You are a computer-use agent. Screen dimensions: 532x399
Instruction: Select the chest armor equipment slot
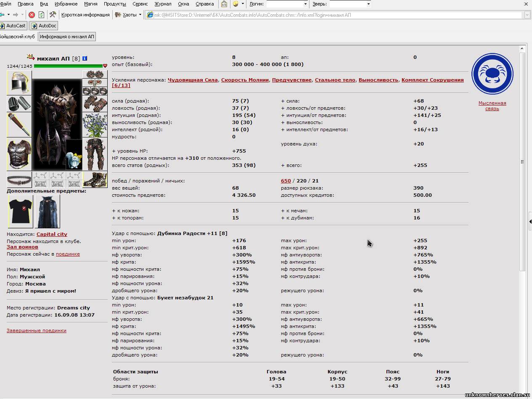19,154
